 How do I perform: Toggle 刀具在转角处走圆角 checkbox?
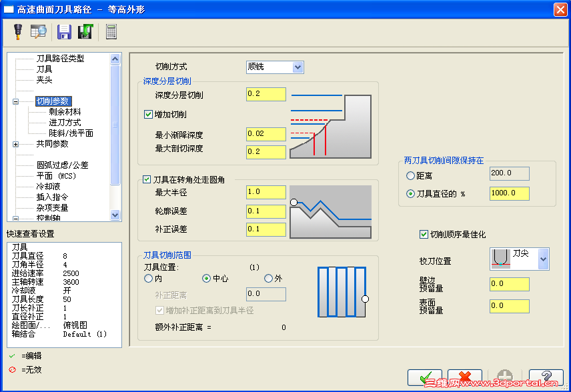pyautogui.click(x=147, y=179)
